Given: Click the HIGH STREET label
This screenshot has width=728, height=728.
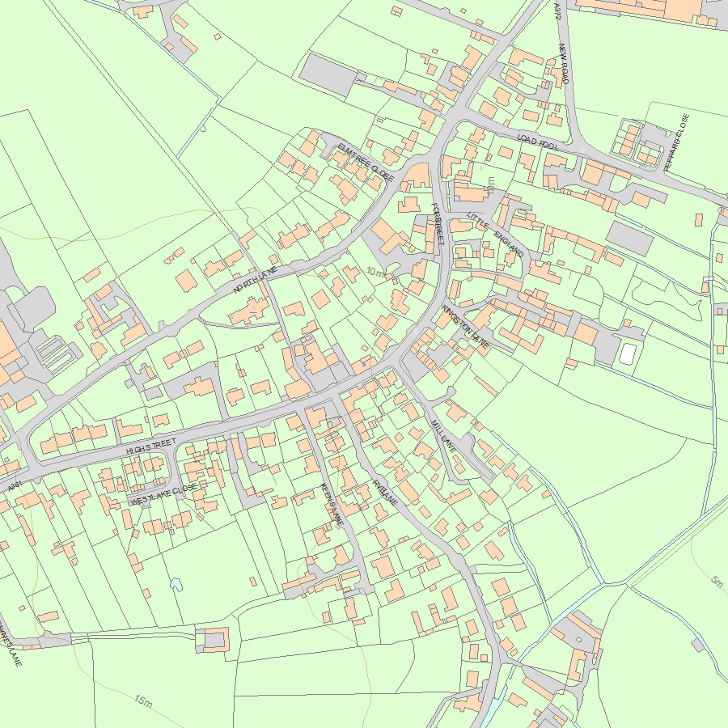Looking at the screenshot, I should 151,446.
